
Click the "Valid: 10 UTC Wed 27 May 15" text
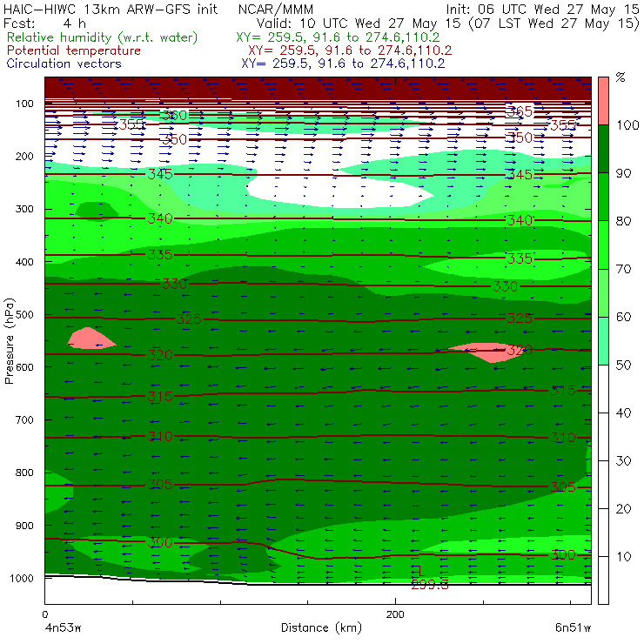click(x=359, y=23)
